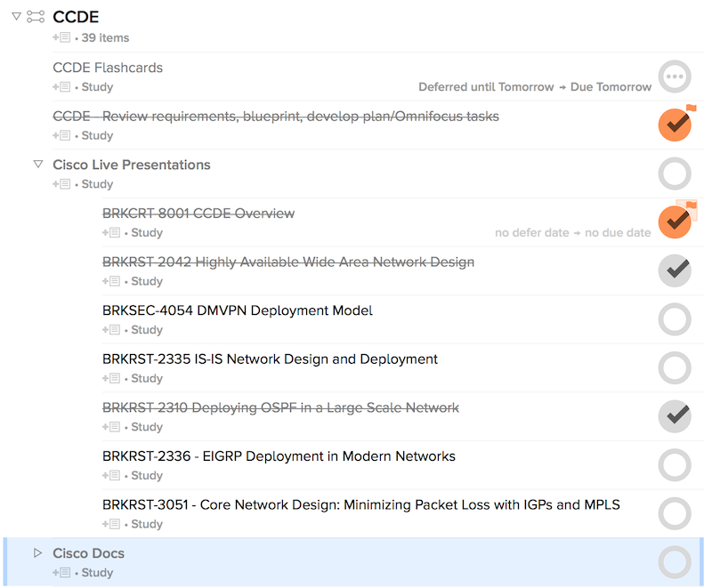Select struck-through BRKRST-2042 title
Image resolution: width=712 pixels, height=588 pixels.
coord(287,262)
